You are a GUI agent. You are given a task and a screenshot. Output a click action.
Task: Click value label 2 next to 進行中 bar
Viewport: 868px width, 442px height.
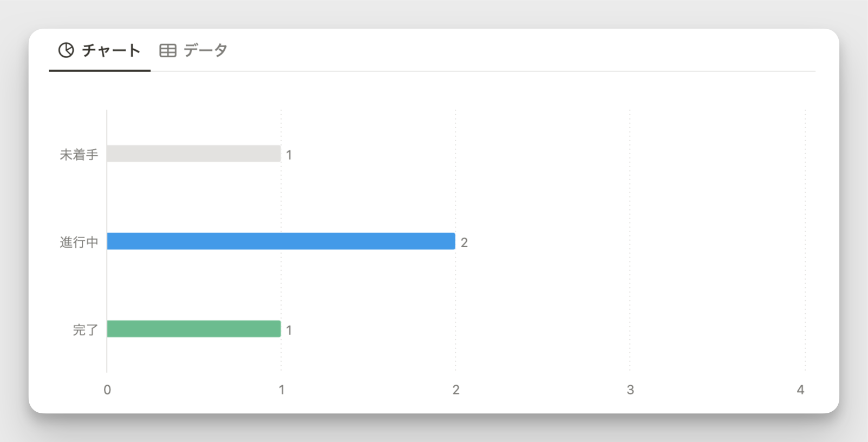pos(464,243)
